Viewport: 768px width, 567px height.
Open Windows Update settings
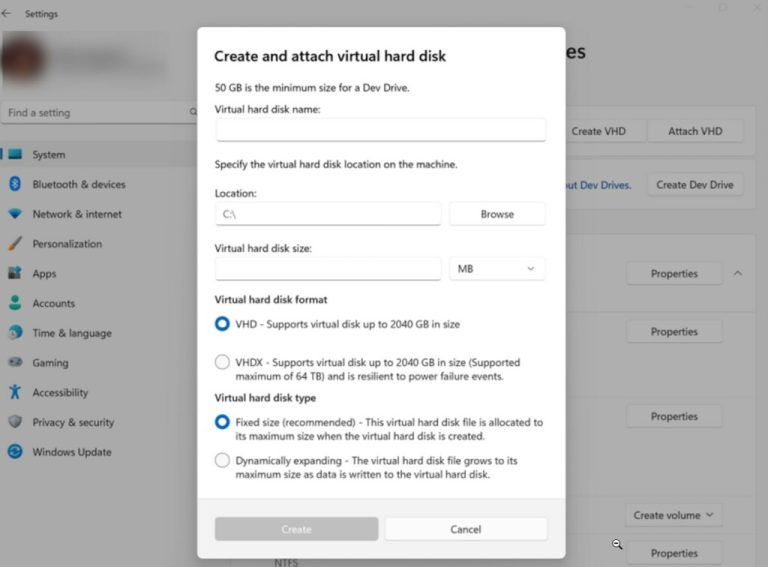98,451
